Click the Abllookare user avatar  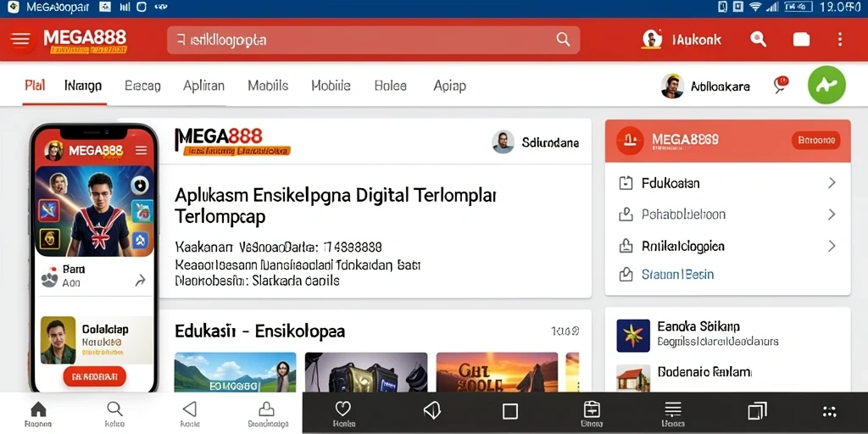(x=672, y=86)
